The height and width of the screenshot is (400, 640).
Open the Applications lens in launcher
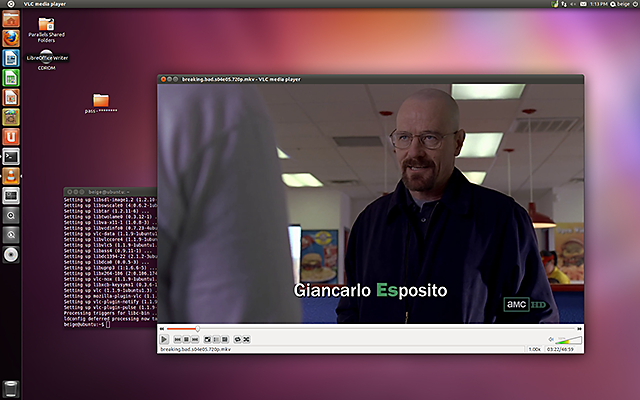click(x=11, y=215)
